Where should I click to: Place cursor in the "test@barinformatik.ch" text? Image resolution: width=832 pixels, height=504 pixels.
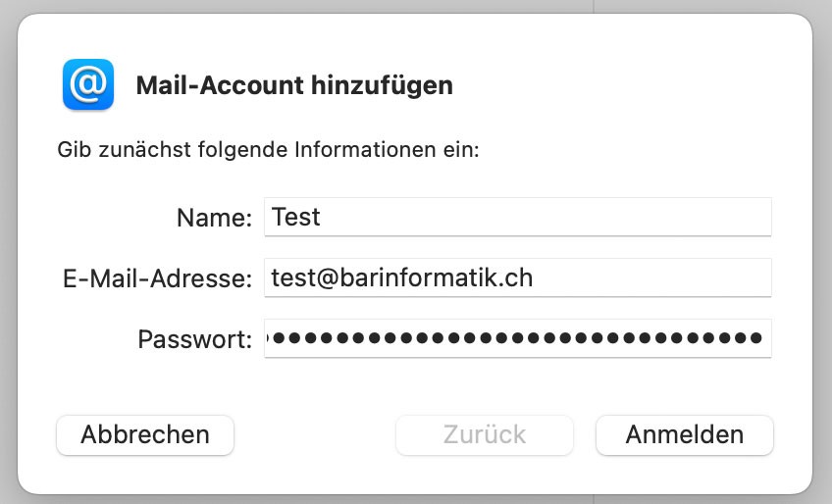point(402,277)
